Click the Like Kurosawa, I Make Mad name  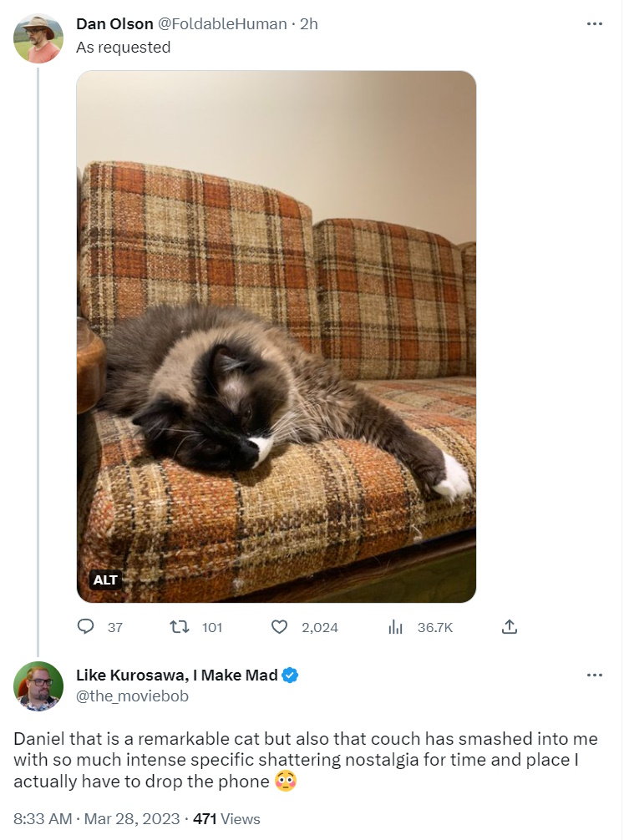(x=176, y=676)
